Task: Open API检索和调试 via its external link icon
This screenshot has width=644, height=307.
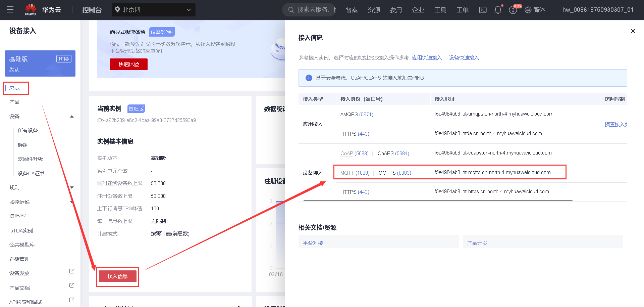Action: pos(71,300)
